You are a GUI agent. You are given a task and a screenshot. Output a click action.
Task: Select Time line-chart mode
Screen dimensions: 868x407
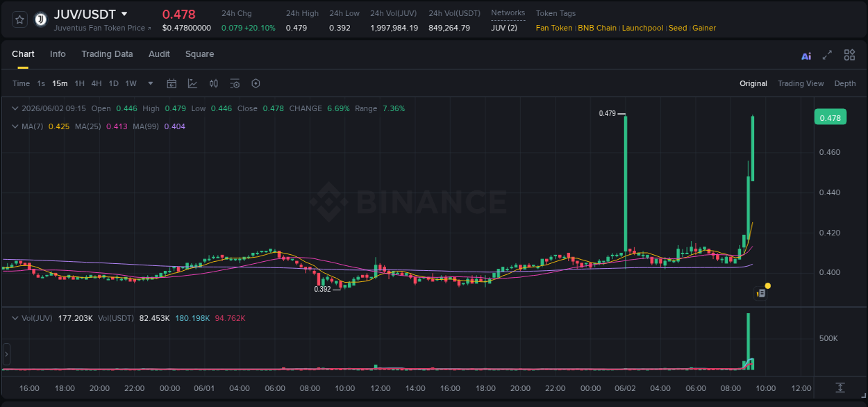tap(21, 83)
